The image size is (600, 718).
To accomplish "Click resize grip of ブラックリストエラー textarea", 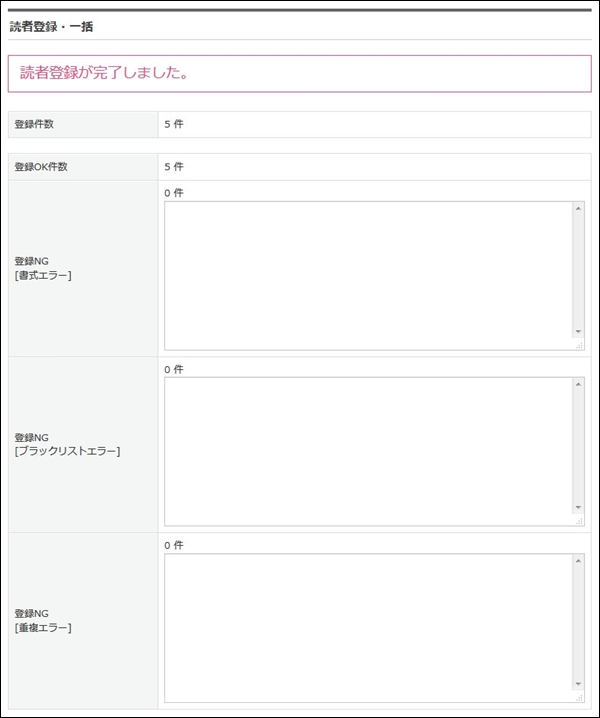I will coord(579,521).
